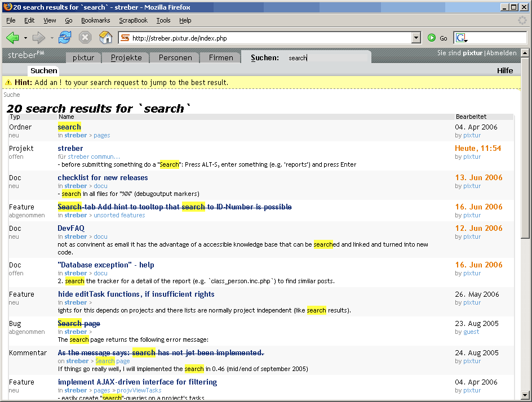
Task: Open the Help menu
Action: 185,20
